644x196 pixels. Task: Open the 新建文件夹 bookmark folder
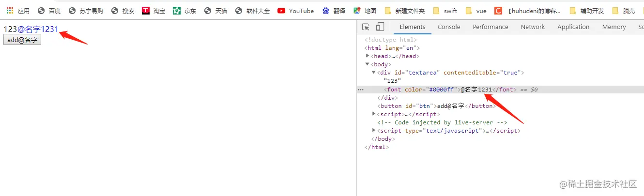[x=404, y=11]
